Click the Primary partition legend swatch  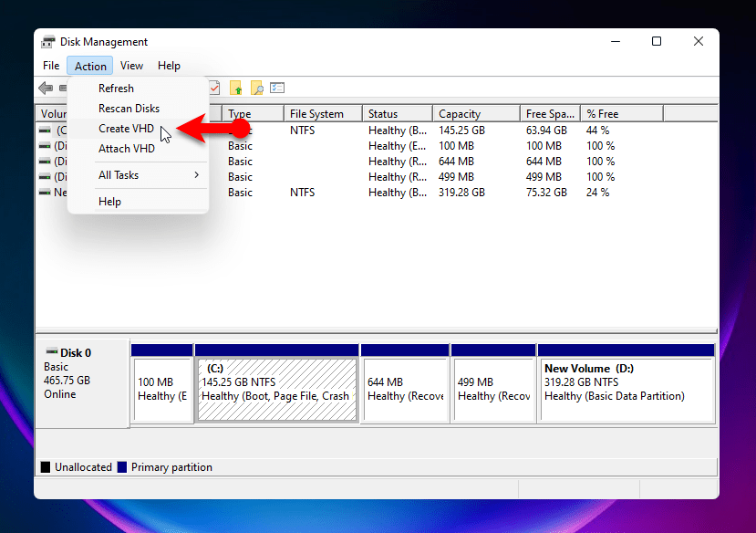pos(122,466)
